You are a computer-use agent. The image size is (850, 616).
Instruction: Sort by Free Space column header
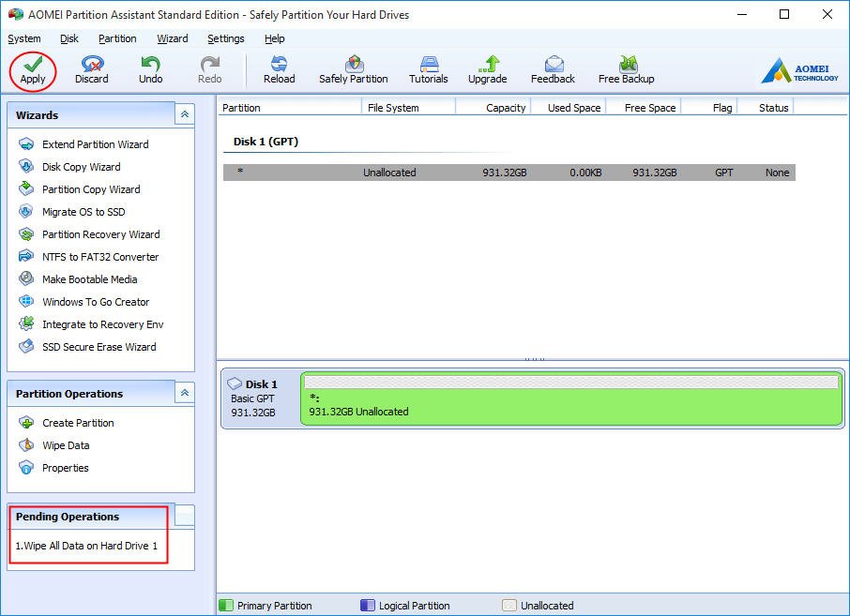(x=644, y=107)
